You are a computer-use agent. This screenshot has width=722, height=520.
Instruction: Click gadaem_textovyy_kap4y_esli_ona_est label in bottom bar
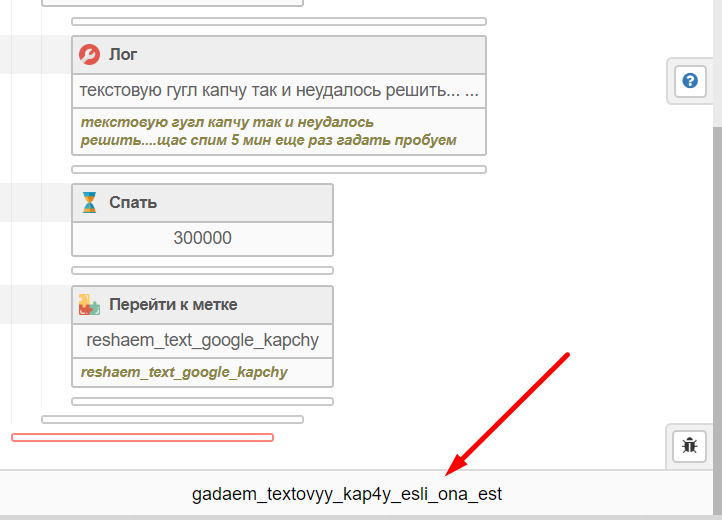[347, 494]
